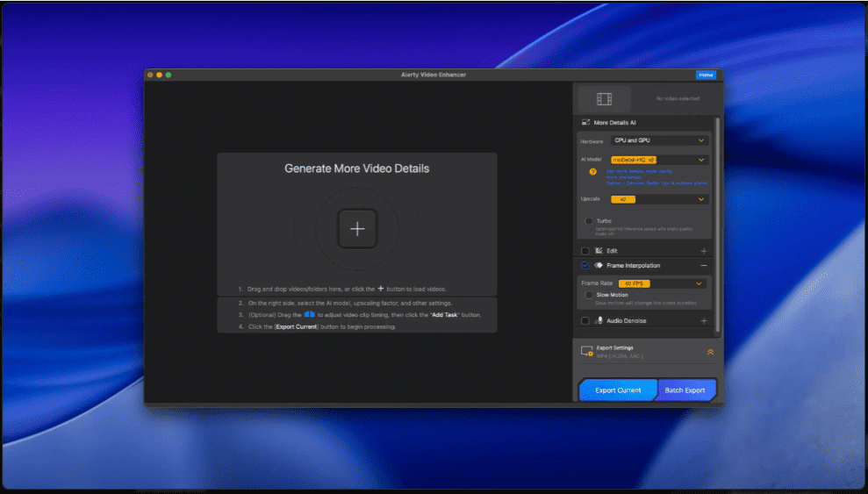Click the film strip video thumbnail icon
The height and width of the screenshot is (494, 868).
pos(604,98)
